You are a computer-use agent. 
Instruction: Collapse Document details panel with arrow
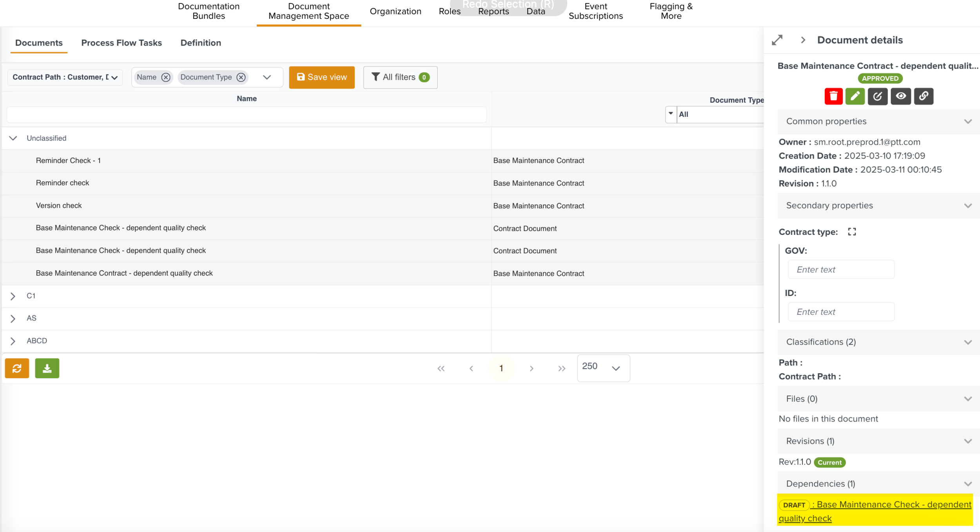(803, 40)
